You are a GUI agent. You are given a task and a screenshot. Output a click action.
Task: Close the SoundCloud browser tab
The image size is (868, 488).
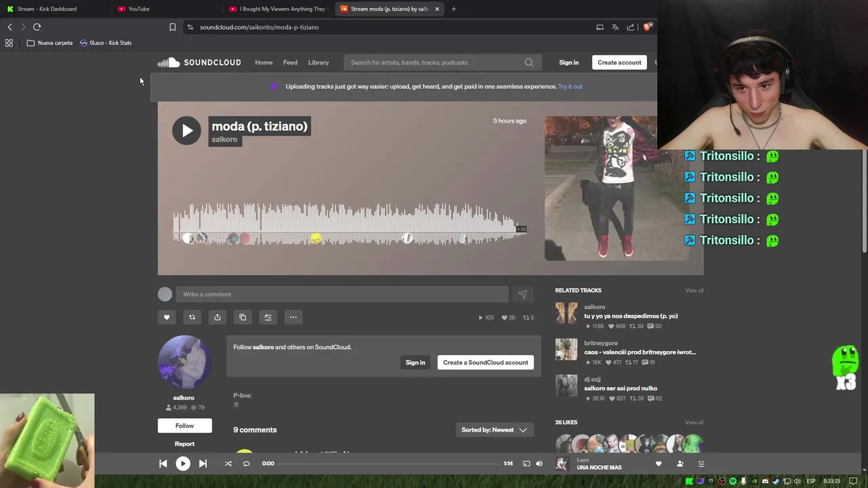click(437, 9)
